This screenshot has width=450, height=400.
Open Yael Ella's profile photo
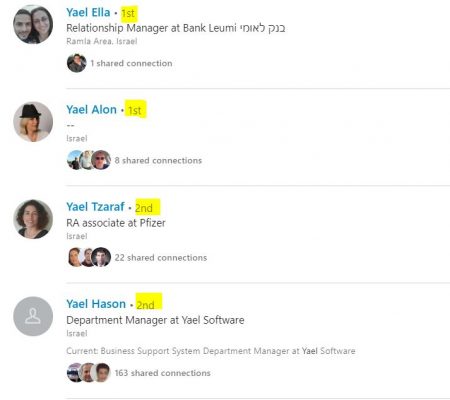click(33, 24)
